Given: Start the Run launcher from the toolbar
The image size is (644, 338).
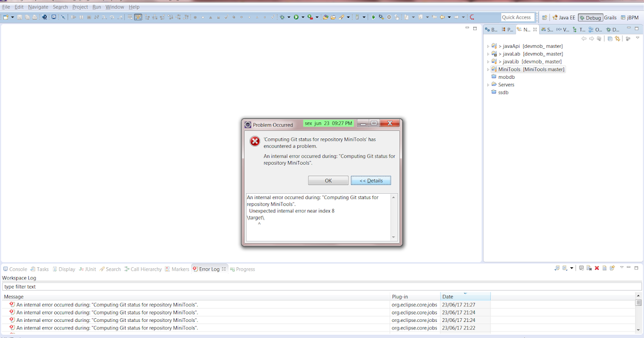Looking at the screenshot, I should [296, 17].
